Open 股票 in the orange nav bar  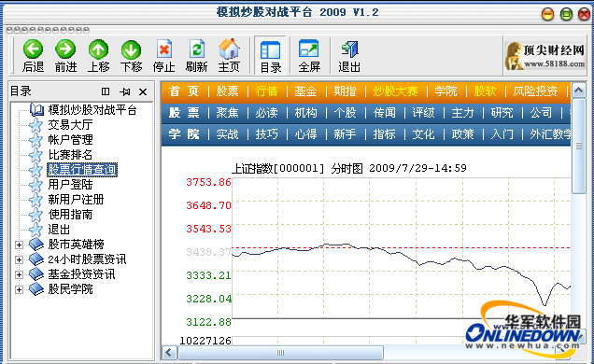[227, 91]
